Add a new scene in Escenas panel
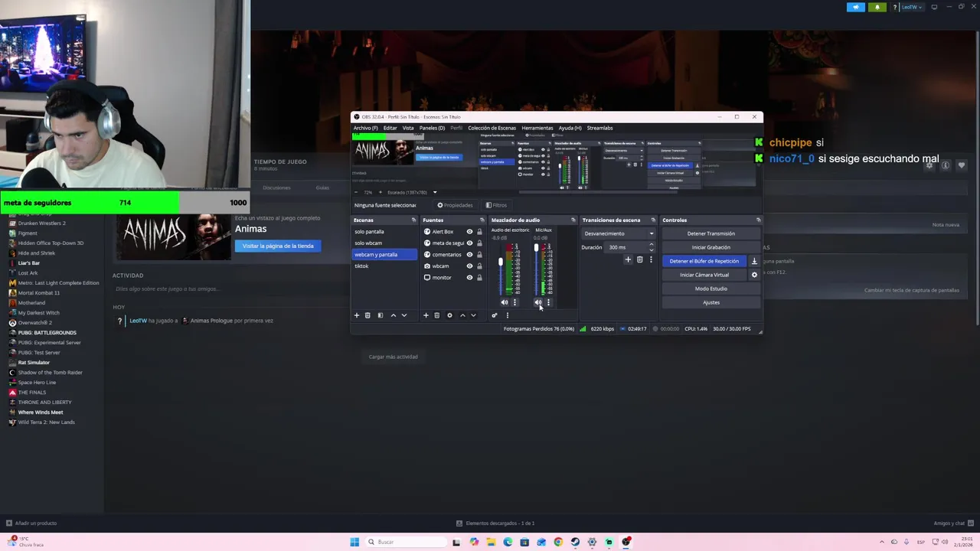Viewport: 980px width, 551px height. [x=356, y=315]
